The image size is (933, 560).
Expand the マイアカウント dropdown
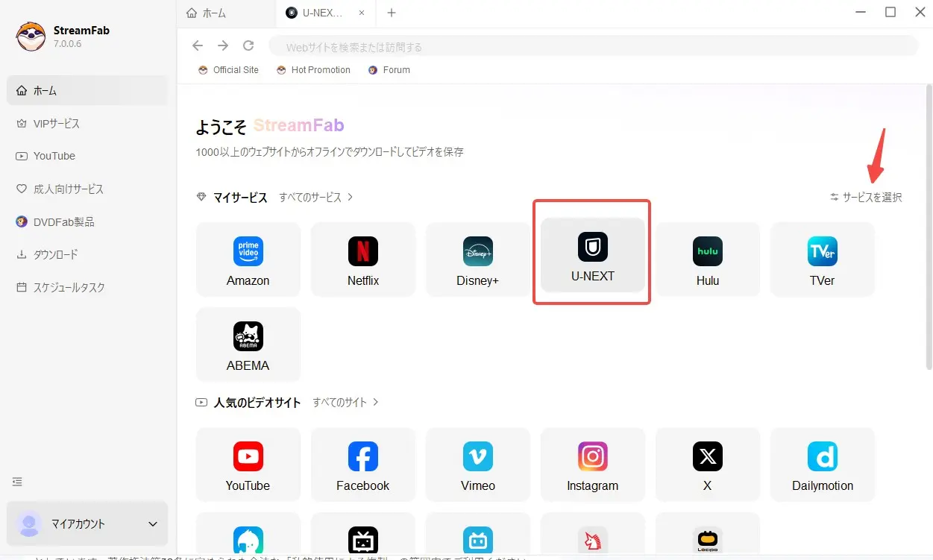coord(87,523)
